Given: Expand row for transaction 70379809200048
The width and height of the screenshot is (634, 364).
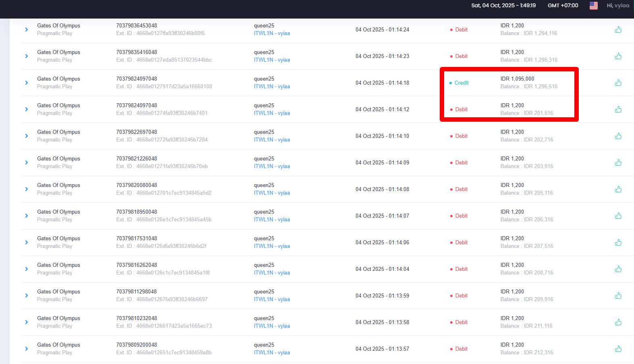Looking at the screenshot, I should point(27,349).
